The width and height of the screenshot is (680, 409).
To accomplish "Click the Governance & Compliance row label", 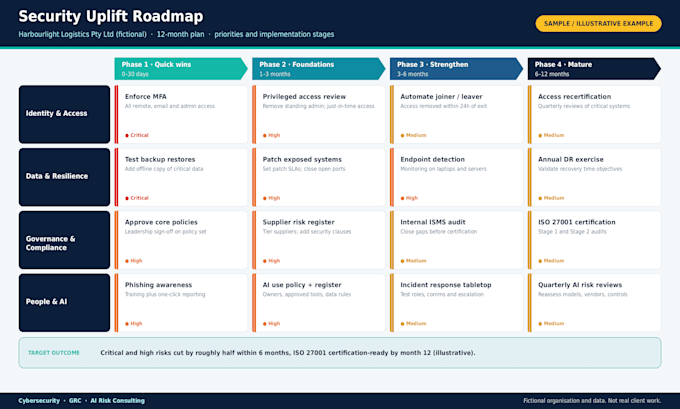I will click(64, 240).
